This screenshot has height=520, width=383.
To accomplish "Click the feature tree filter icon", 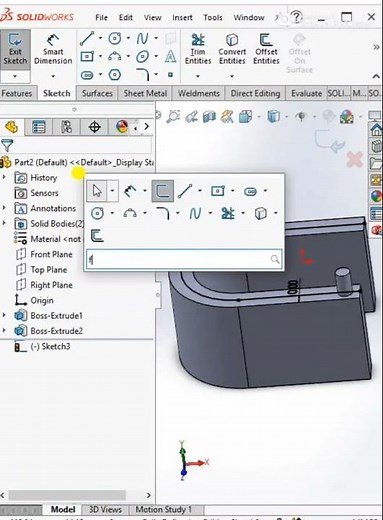I will coord(7,146).
